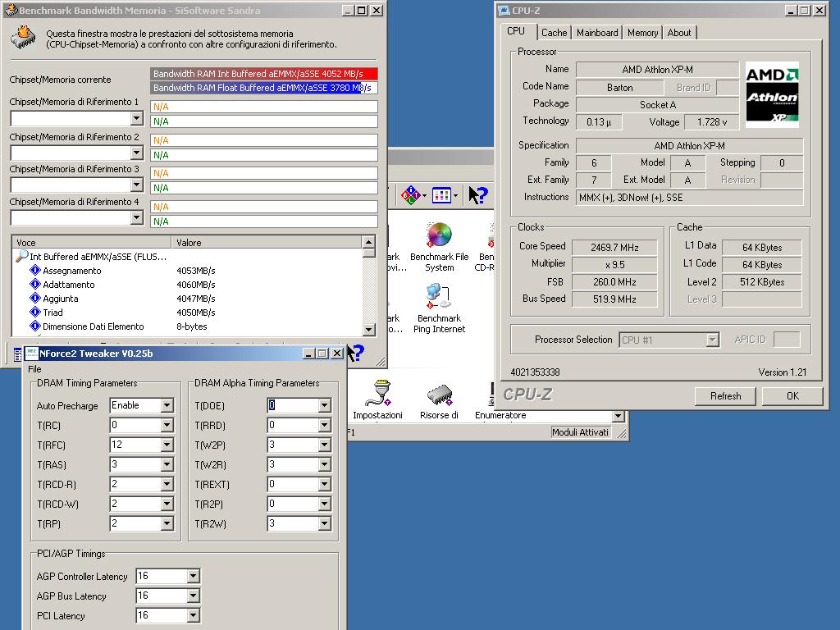Open the PCI Latency dropdown
Viewport: 840px width, 630px height.
194,615
